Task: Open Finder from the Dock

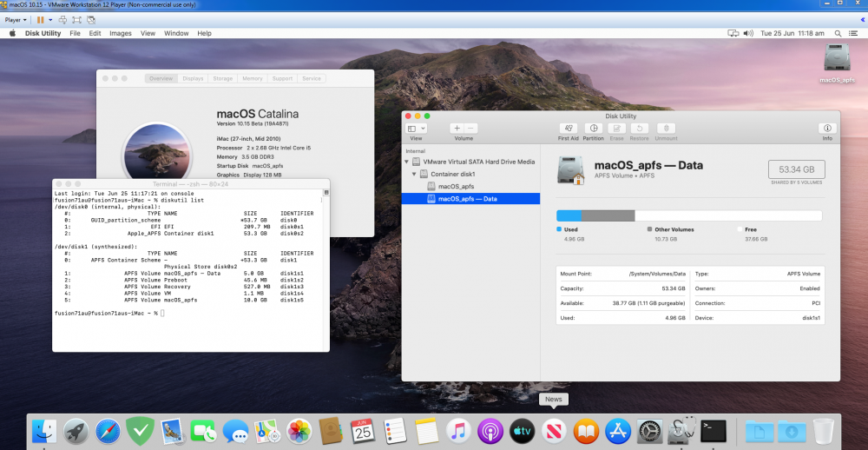Action: click(x=43, y=431)
